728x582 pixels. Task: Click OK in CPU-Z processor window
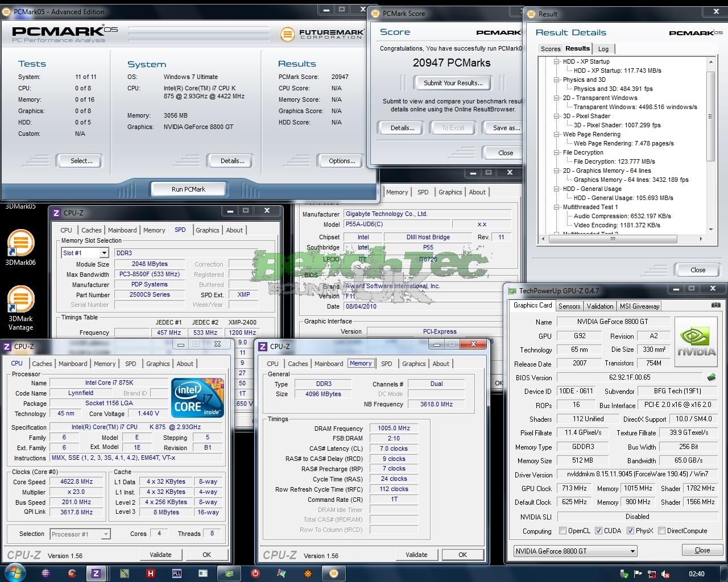tap(206, 555)
